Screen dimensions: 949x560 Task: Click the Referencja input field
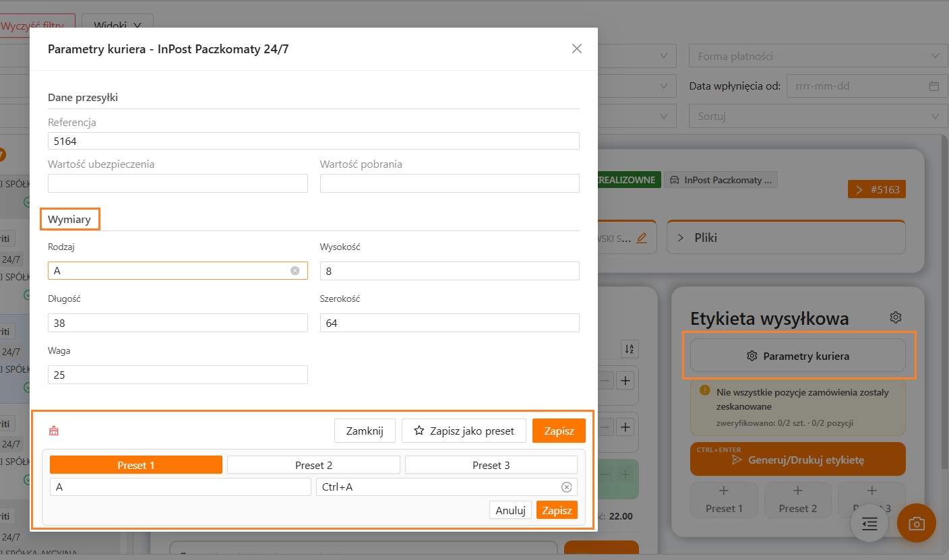pos(313,141)
